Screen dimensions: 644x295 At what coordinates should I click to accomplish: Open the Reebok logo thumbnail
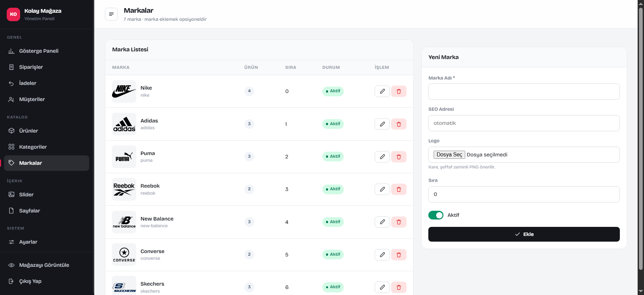124,189
